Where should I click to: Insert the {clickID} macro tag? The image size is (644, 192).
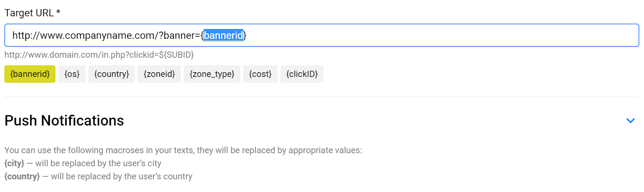click(302, 74)
